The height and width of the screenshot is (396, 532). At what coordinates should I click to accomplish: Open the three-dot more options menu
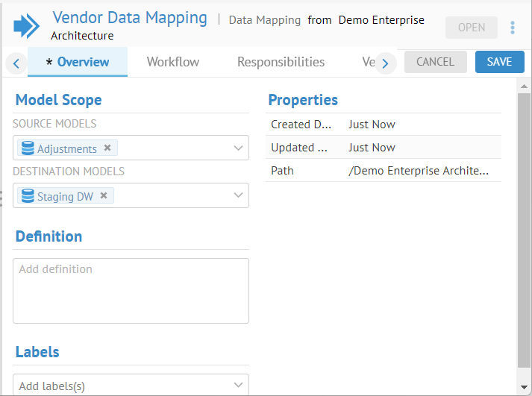click(x=513, y=28)
